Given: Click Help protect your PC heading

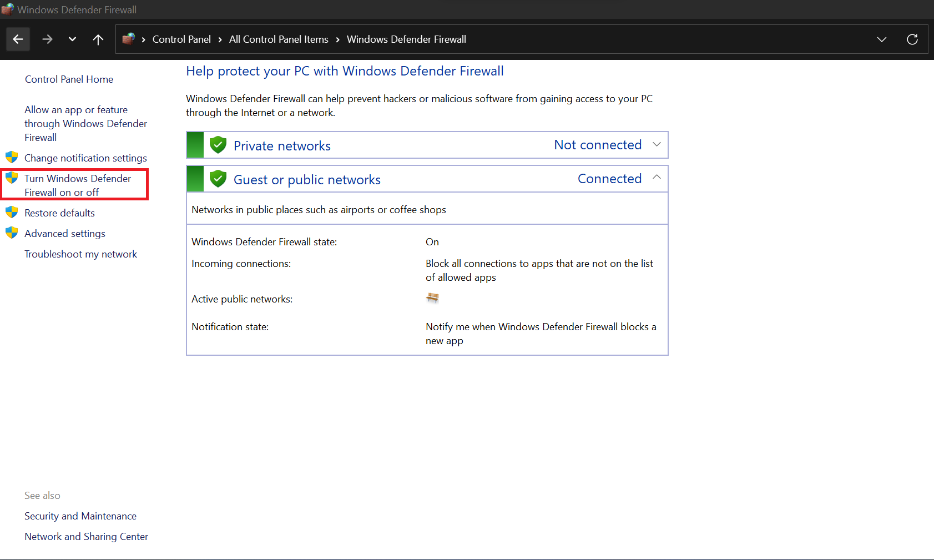Looking at the screenshot, I should [345, 71].
